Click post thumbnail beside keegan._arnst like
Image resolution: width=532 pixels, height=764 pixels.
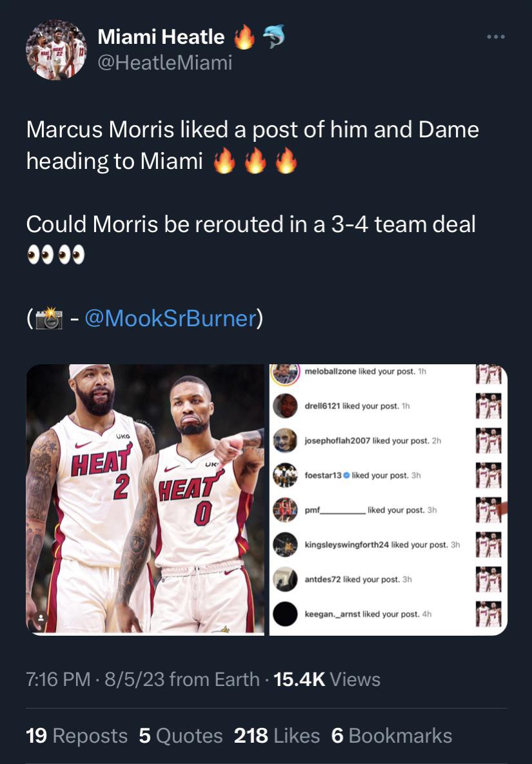[489, 614]
